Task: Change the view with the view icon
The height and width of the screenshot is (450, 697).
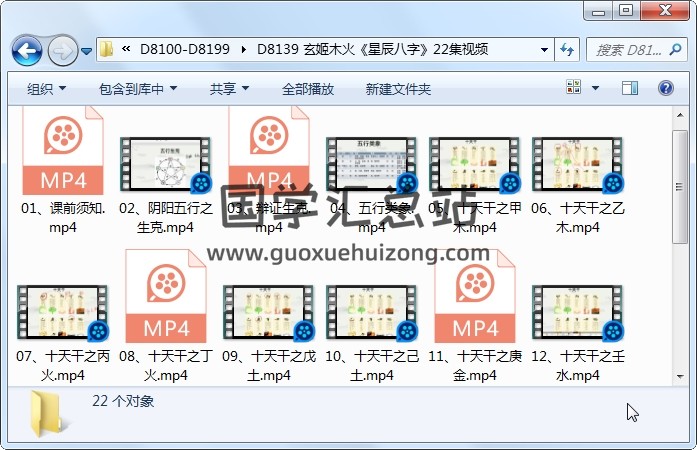Action: click(x=573, y=87)
